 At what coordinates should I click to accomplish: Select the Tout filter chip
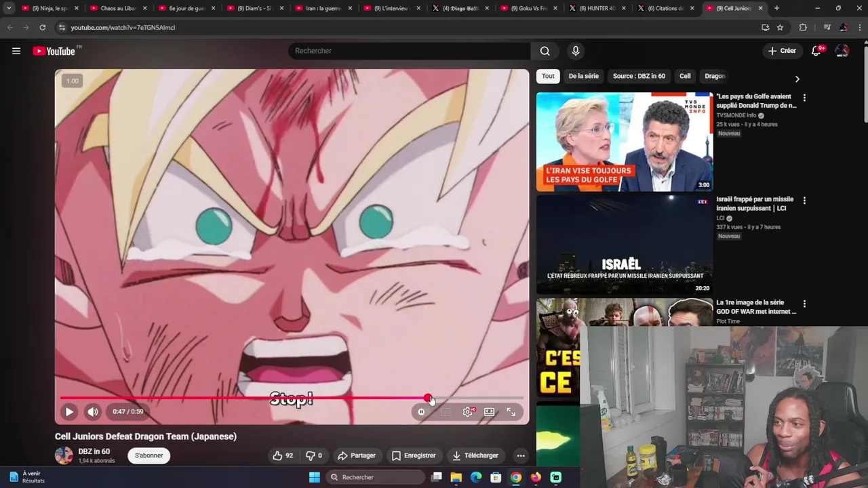click(x=548, y=76)
